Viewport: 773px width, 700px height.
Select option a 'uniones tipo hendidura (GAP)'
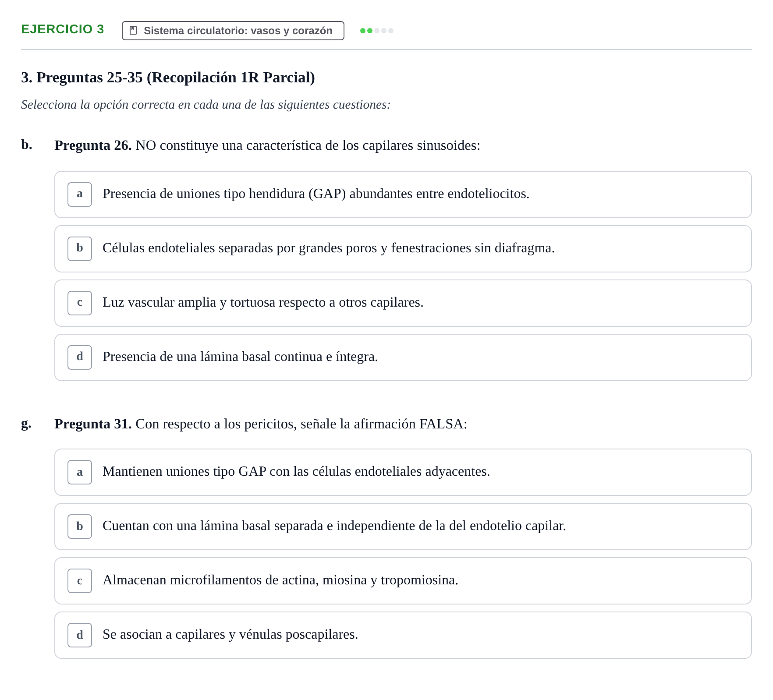(x=403, y=194)
